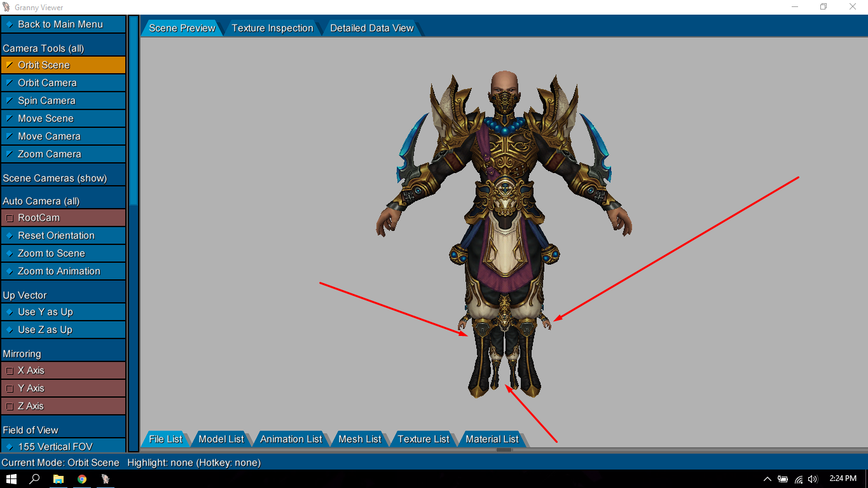868x488 pixels.
Task: Set Z as the up vector
Action: (x=63, y=330)
